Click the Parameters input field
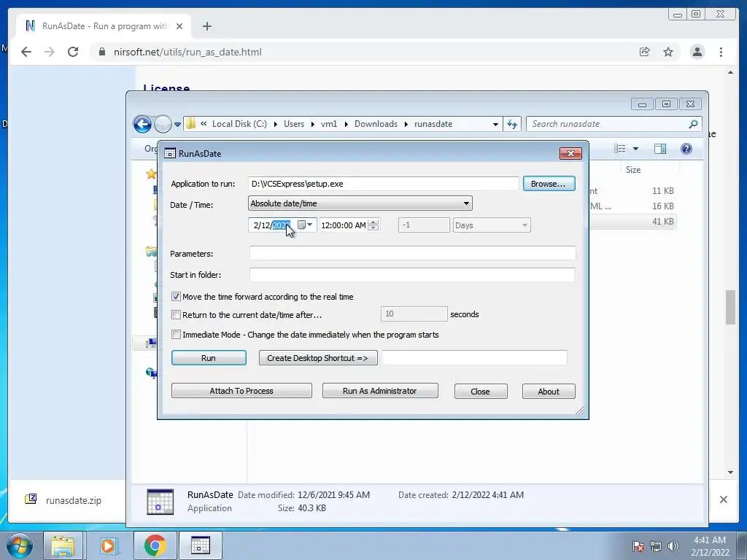 tap(413, 253)
